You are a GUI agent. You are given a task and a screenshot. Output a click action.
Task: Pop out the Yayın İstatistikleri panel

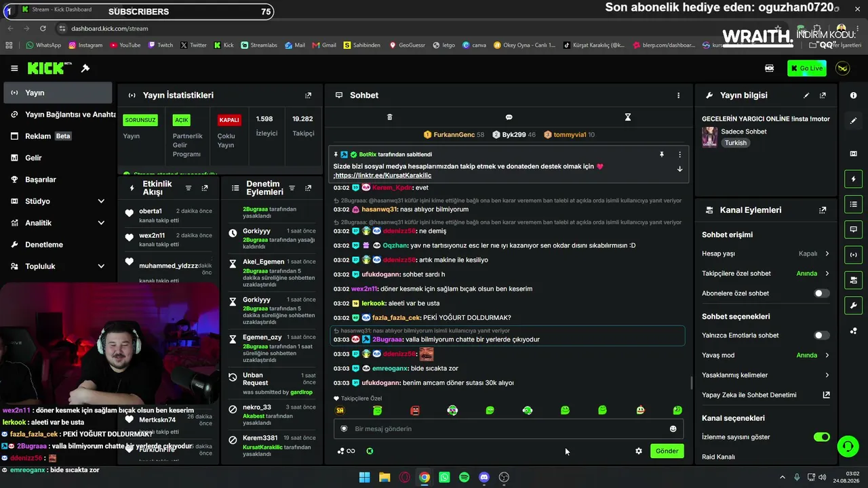(x=309, y=96)
